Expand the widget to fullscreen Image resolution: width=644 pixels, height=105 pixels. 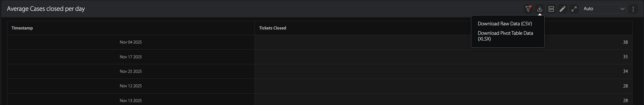click(574, 9)
